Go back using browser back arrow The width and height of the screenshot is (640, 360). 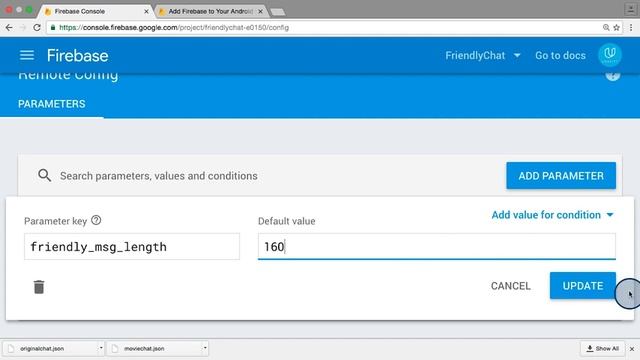(9, 27)
